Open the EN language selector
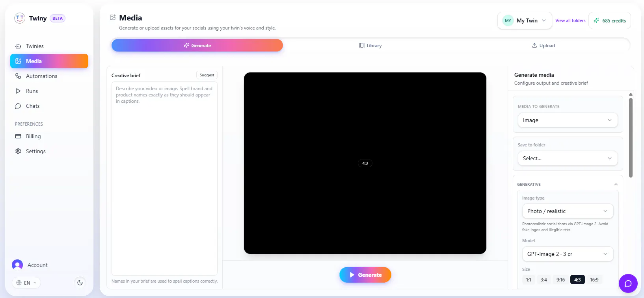Image resolution: width=644 pixels, height=298 pixels. (26, 283)
